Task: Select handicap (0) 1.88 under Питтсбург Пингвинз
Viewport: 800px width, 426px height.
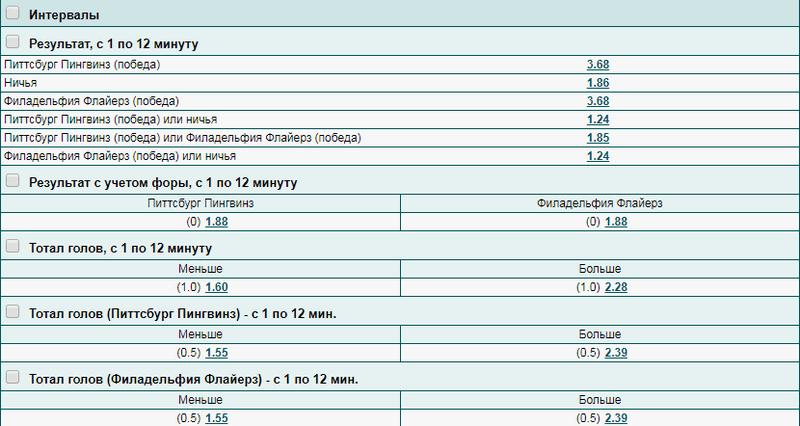Action: [x=216, y=222]
